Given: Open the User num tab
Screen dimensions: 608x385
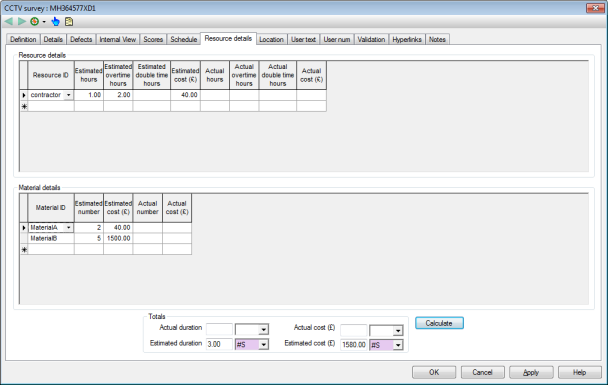Looking at the screenshot, I should click(337, 40).
